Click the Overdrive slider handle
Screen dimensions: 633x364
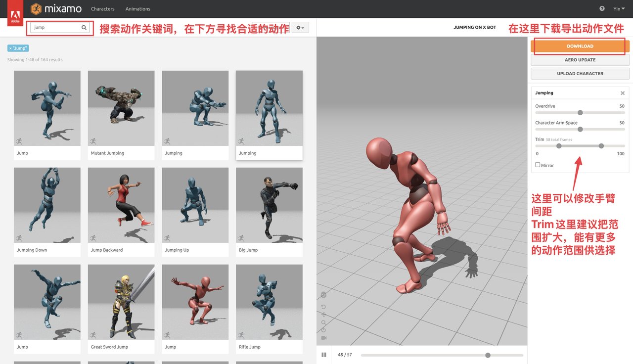pos(580,113)
